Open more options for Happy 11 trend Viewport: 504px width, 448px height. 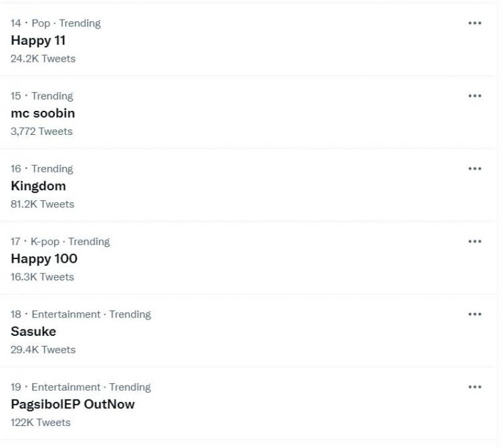point(474,23)
